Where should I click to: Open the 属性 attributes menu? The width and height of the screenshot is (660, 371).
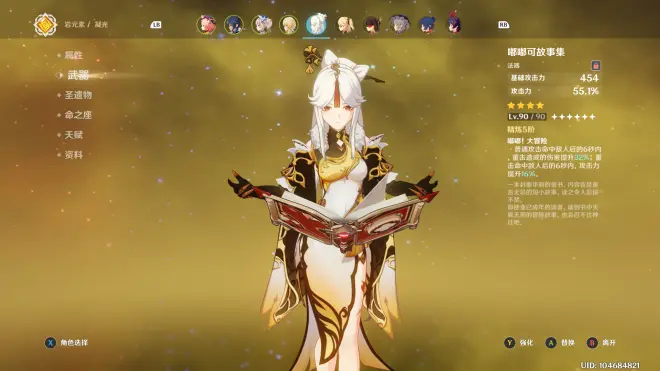[73, 55]
